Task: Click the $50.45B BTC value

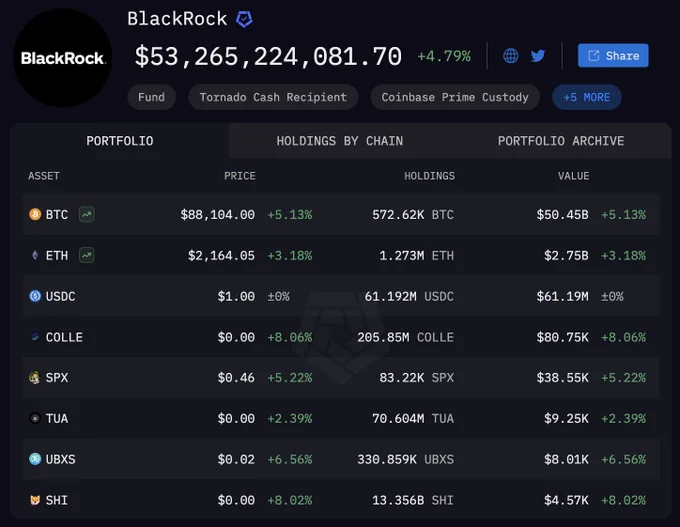Action: [x=562, y=215]
